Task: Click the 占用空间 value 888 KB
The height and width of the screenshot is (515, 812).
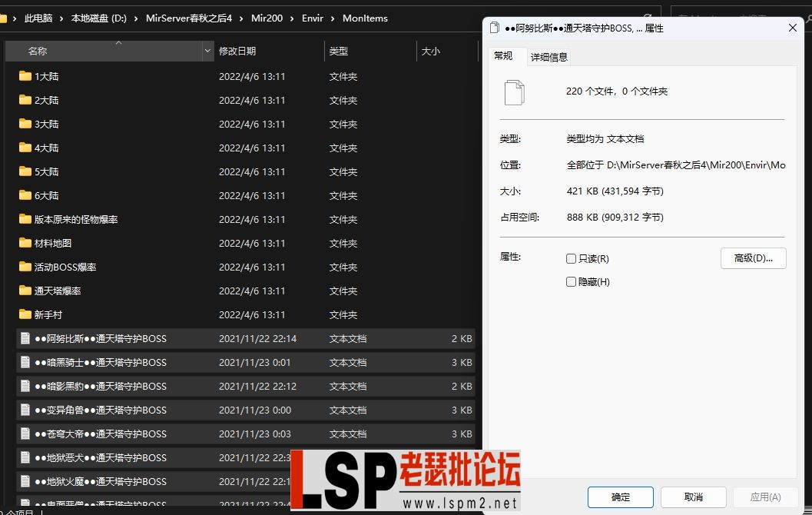Action: 615,217
